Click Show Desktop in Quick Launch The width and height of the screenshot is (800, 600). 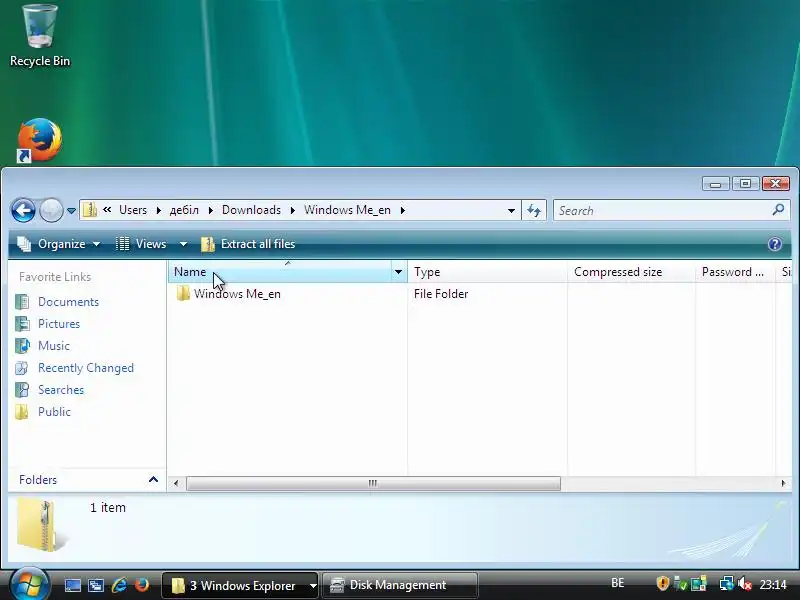coord(72,585)
